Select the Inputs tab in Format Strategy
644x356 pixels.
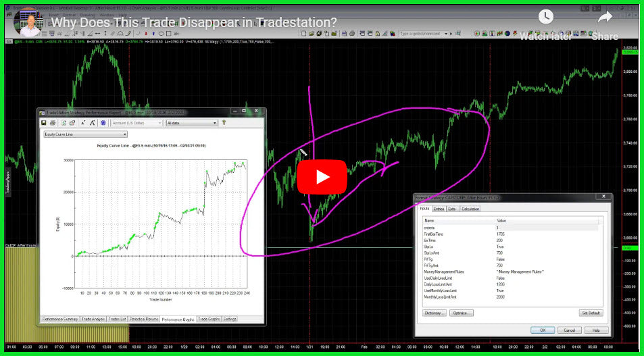(x=424, y=209)
